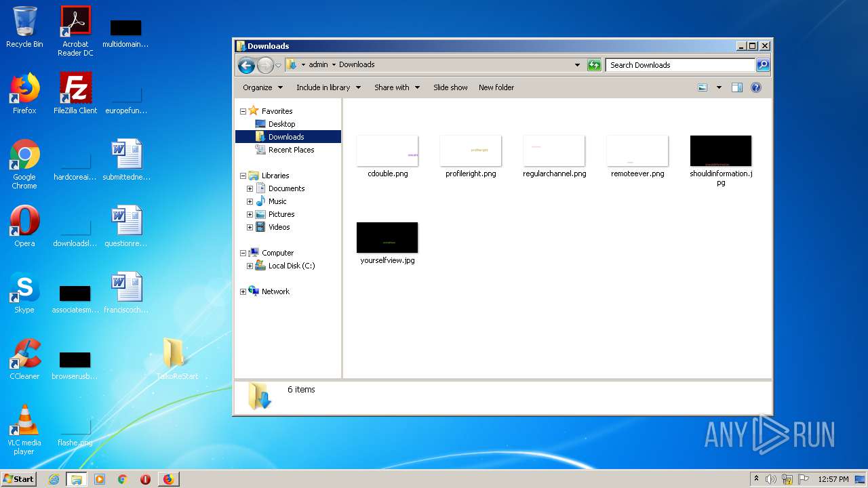This screenshot has width=868, height=488.
Task: Collapse the Computer tree section
Action: click(x=243, y=253)
